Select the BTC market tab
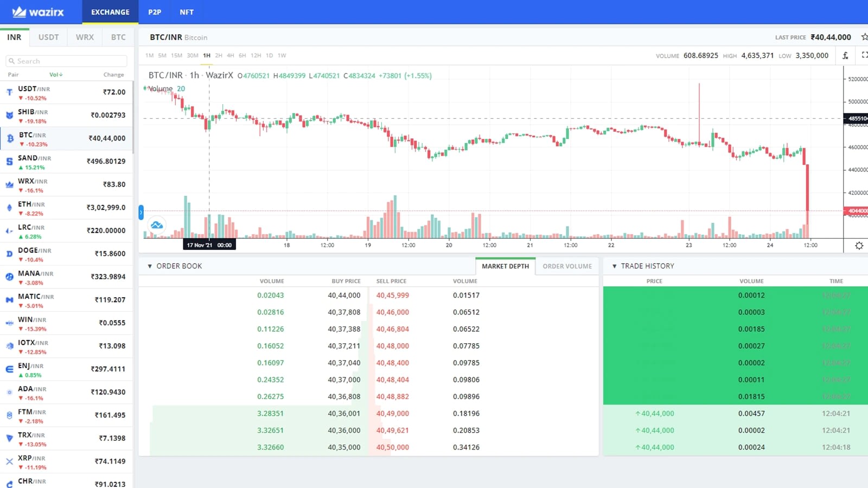This screenshot has height=488, width=868. [x=118, y=37]
